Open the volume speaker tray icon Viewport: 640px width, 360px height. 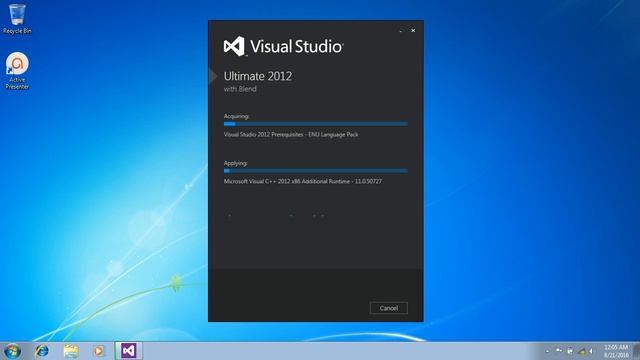click(x=591, y=351)
